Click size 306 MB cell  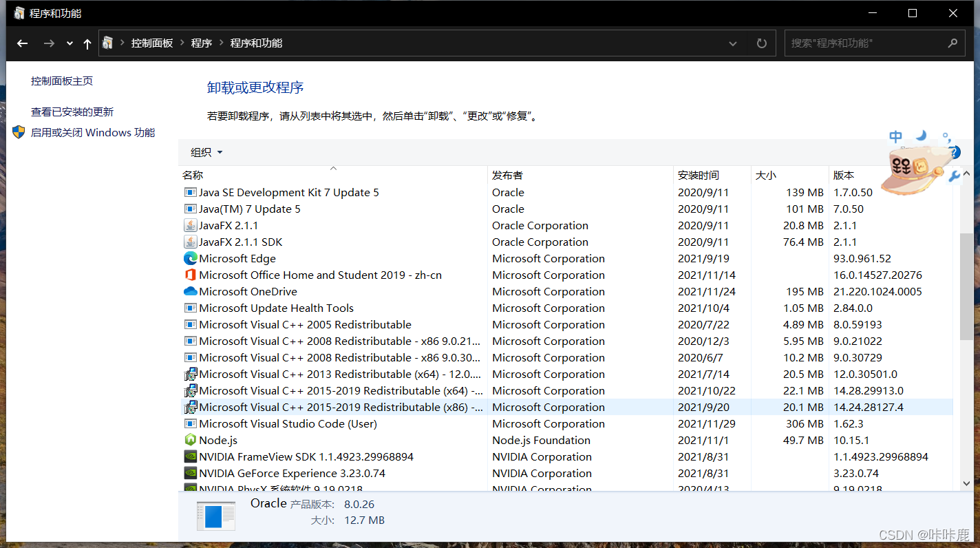[805, 424]
